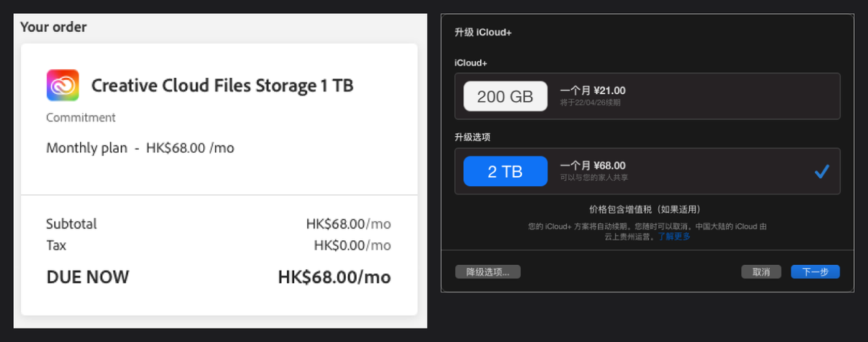Click the 下一步 next button
Viewport: 868px width, 342px height.
click(x=816, y=271)
